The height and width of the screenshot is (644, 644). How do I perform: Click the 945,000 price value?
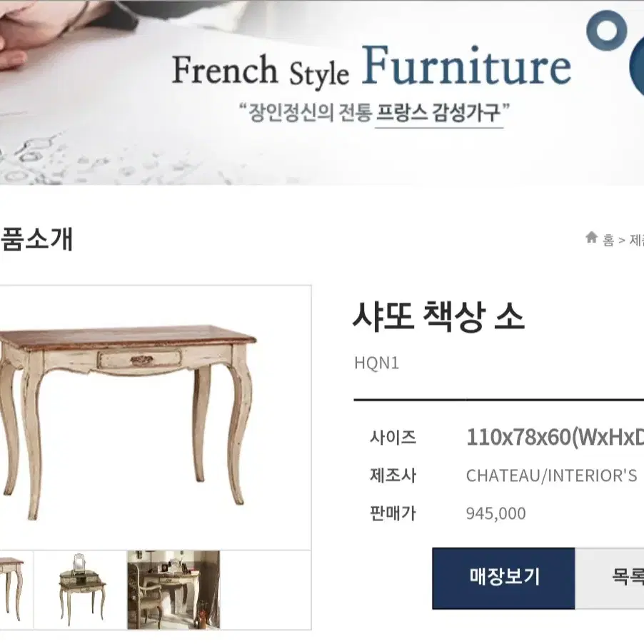tap(495, 513)
